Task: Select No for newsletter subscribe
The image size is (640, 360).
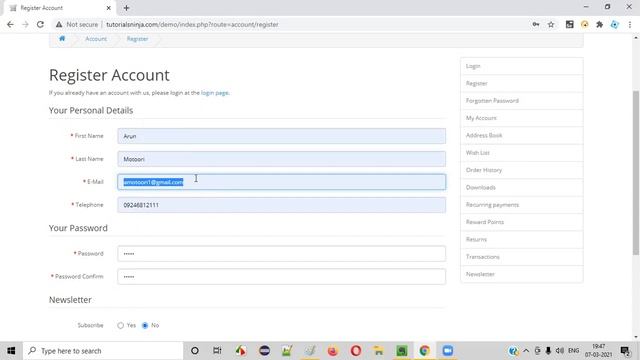Action: (x=145, y=326)
